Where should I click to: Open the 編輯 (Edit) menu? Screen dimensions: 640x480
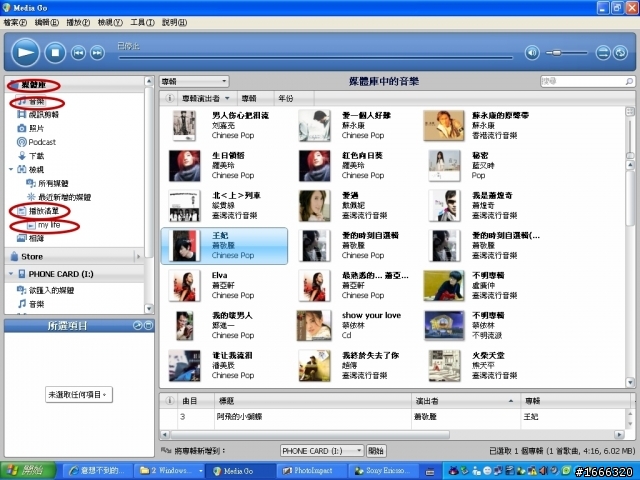[x=47, y=22]
